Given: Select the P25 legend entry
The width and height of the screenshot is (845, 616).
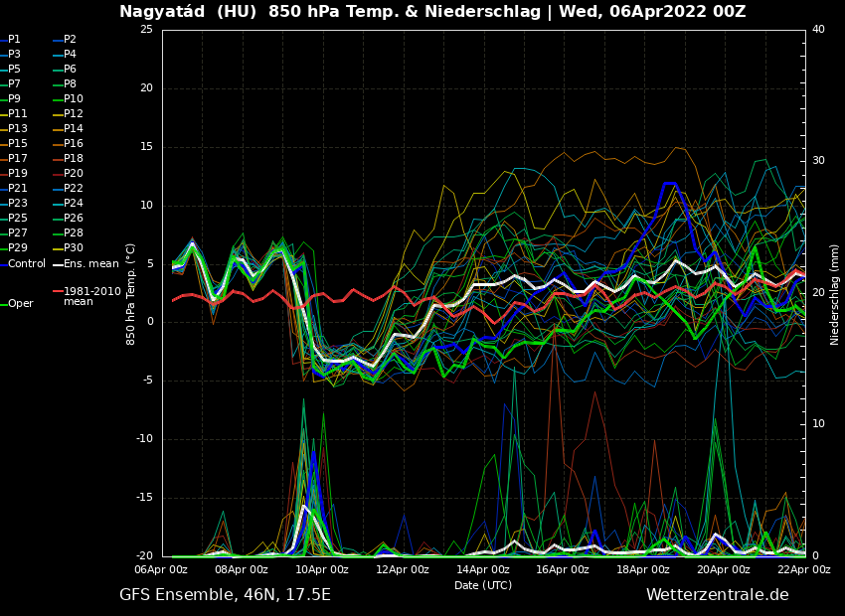Looking at the screenshot, I should click(18, 219).
